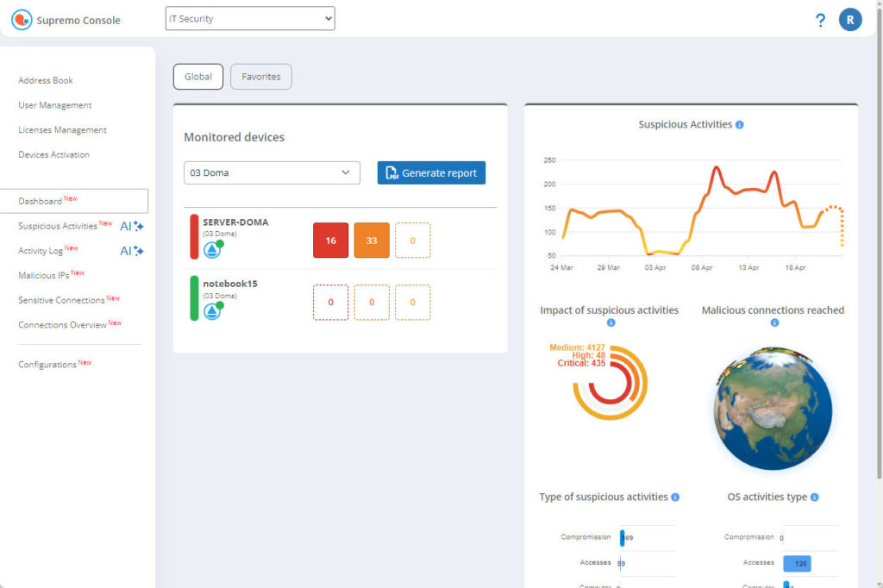Open the IT Security dropdown

pos(249,17)
